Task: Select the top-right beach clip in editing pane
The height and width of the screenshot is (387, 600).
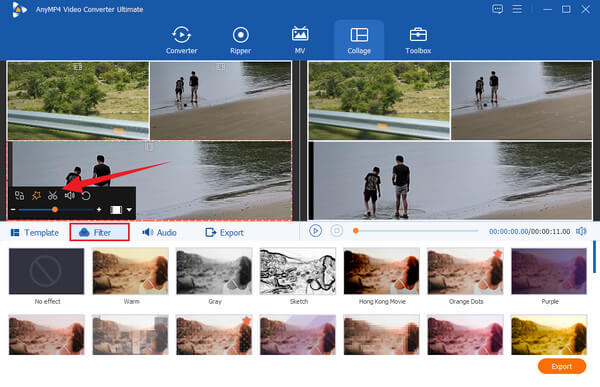Action: point(221,101)
